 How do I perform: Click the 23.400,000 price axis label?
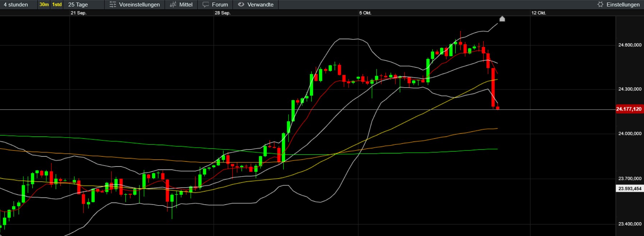click(x=630, y=224)
